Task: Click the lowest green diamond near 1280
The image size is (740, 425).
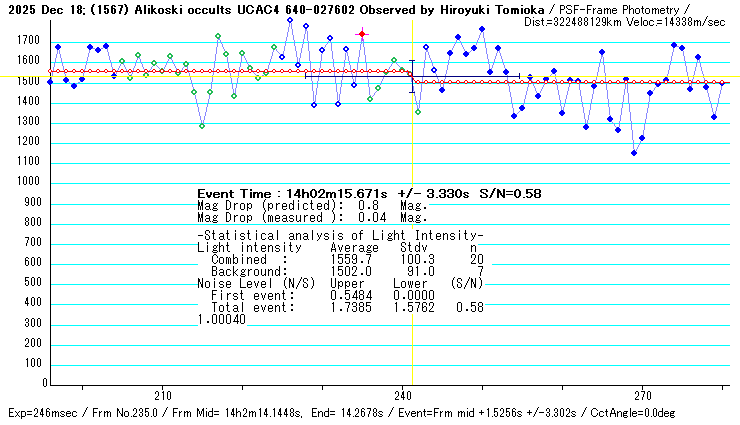Action: [202, 126]
